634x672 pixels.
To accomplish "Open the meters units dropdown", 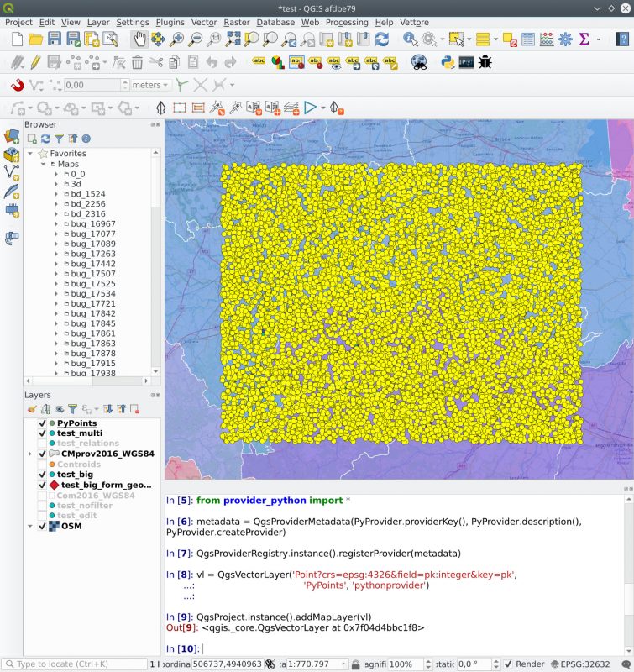I will [152, 85].
